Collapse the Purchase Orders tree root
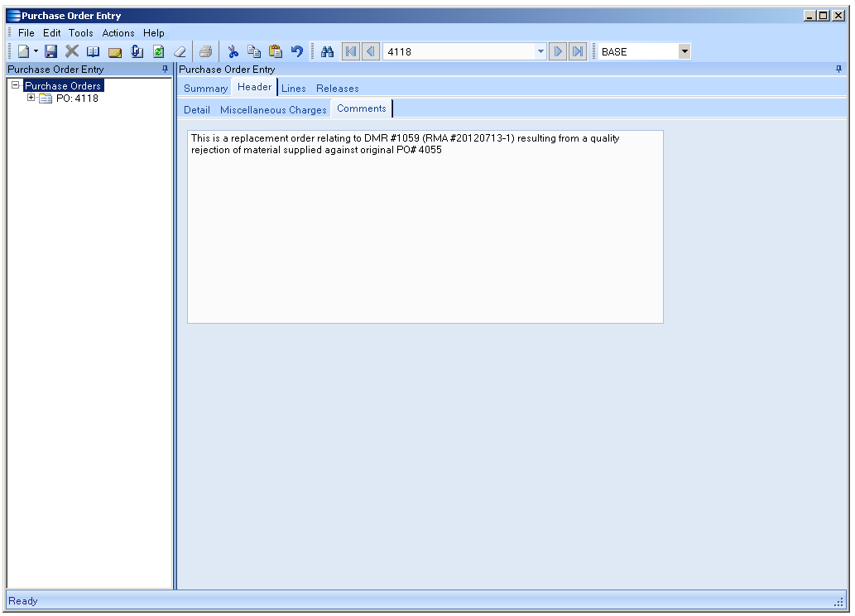This screenshot has height=616, width=855. click(16, 85)
